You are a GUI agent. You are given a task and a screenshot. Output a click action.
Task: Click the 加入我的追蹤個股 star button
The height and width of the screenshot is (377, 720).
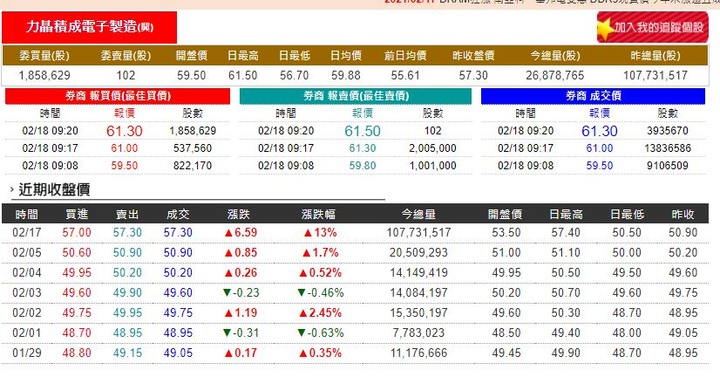tap(652, 28)
